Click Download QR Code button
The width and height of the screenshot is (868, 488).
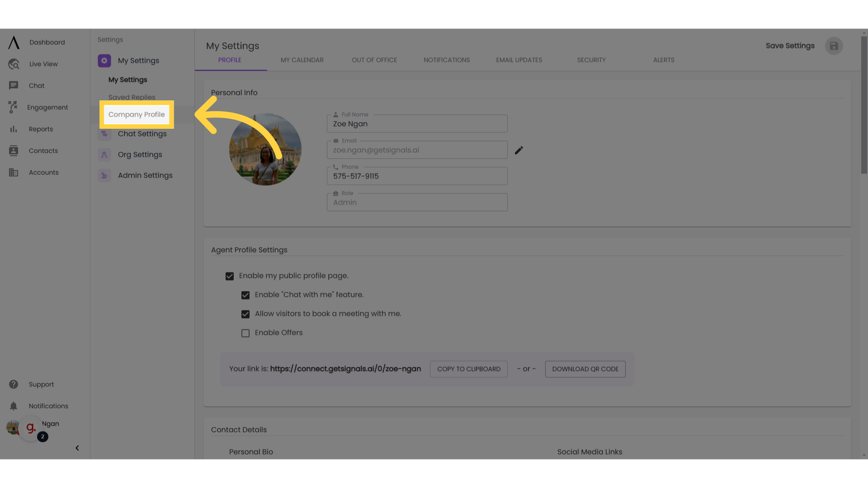585,369
